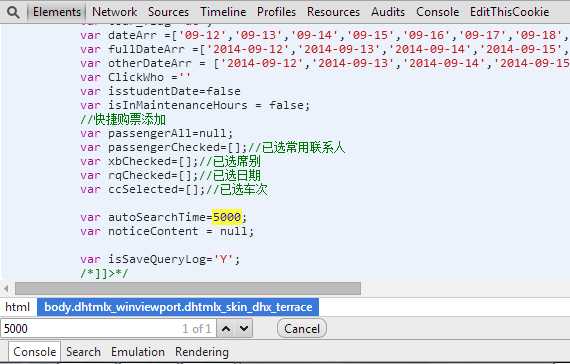Open the Emulation drawer tab
Screen dimensions: 570x364
(138, 352)
